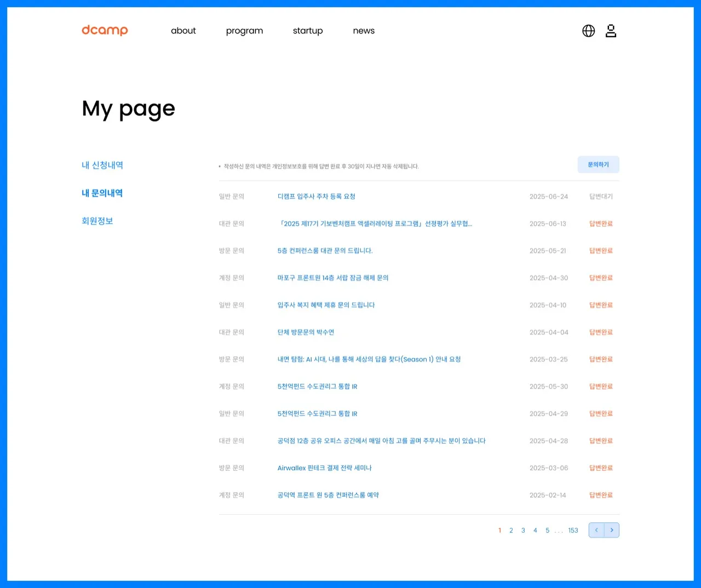Open the 디캠프 입주사 주차 등록 요청 inquiry
The height and width of the screenshot is (588, 701).
point(317,197)
